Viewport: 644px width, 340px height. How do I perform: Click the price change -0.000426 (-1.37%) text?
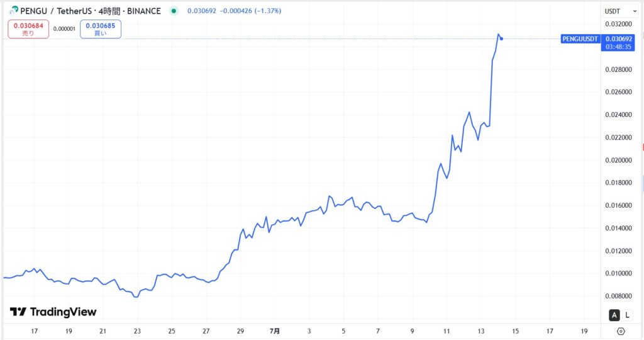(x=250, y=11)
